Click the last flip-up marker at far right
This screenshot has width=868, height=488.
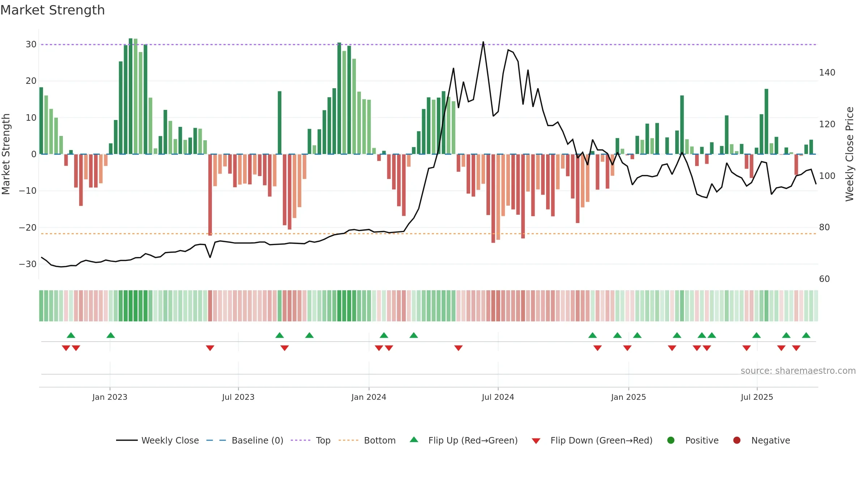coord(806,335)
